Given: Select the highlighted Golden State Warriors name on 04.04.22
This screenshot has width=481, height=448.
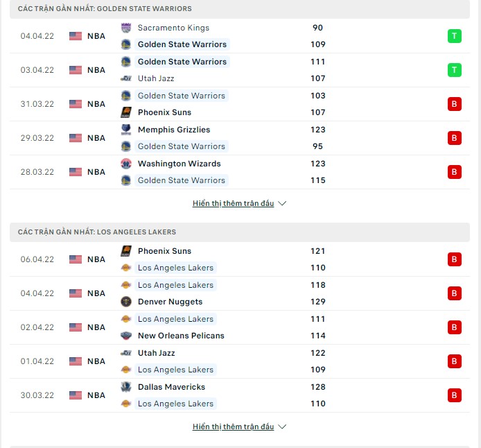Looking at the screenshot, I should [182, 44].
